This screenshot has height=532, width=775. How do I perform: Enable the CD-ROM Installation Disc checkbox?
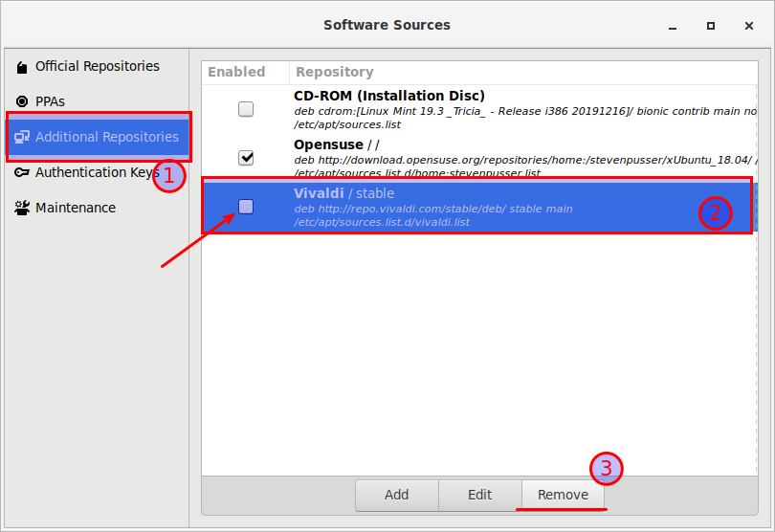coord(246,109)
